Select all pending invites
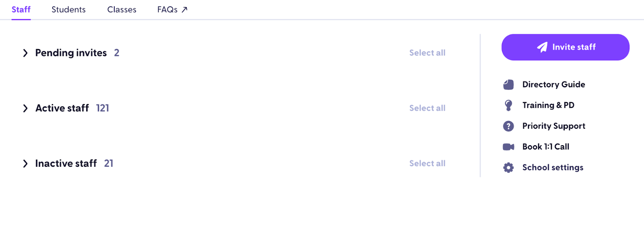The image size is (644, 230). (x=427, y=53)
